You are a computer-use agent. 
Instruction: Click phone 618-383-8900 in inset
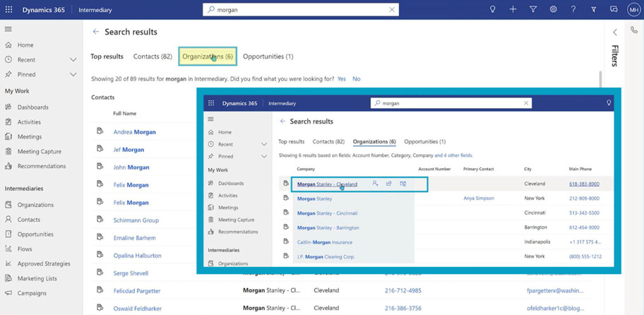(x=584, y=184)
